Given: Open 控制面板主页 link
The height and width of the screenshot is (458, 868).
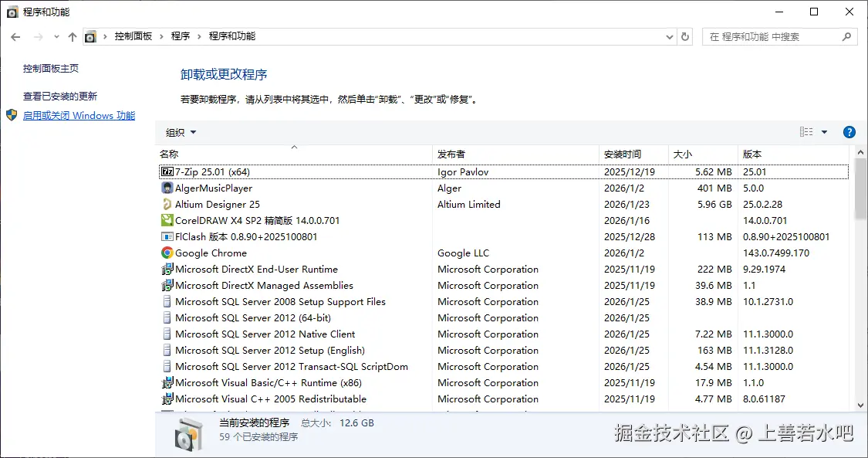Looking at the screenshot, I should coord(51,68).
